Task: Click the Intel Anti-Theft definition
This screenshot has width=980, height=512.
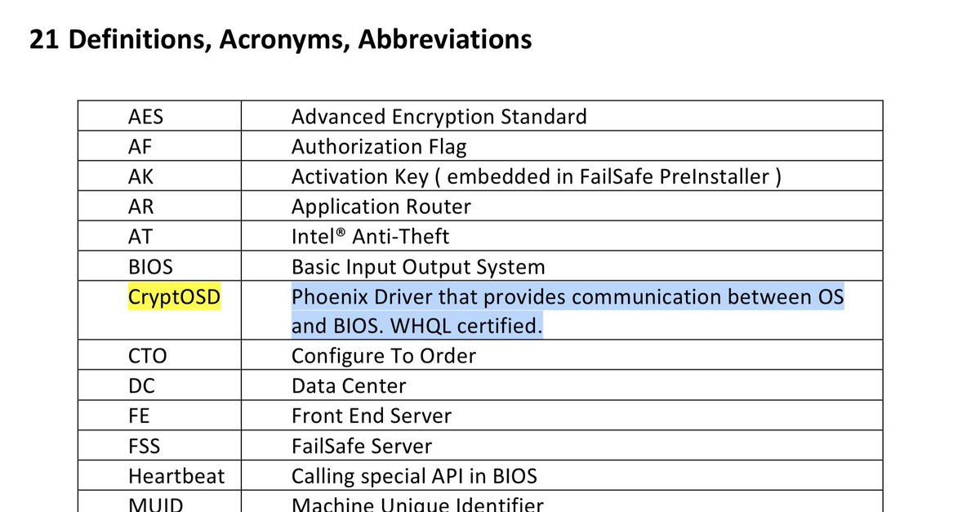Action: pyautogui.click(x=370, y=237)
